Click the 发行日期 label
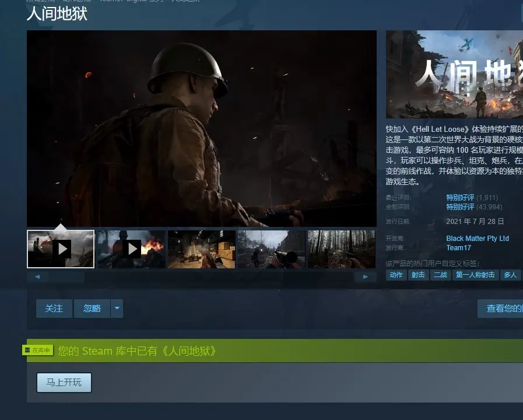Screen dimensions: 523x420 [x=398, y=222]
